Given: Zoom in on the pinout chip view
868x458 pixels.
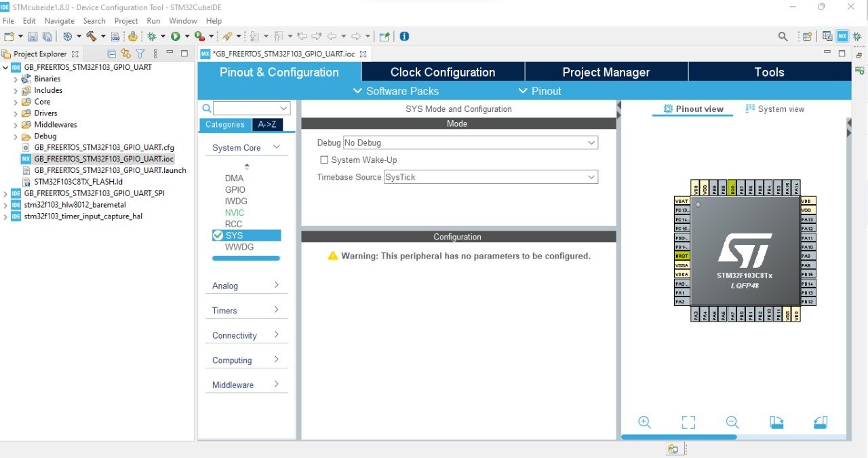Looking at the screenshot, I should 645,422.
